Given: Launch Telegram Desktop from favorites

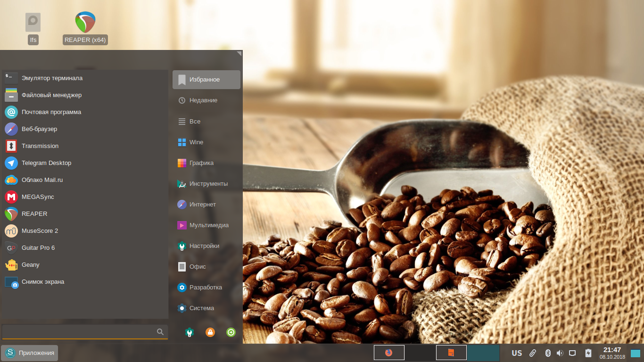Looking at the screenshot, I should (46, 163).
